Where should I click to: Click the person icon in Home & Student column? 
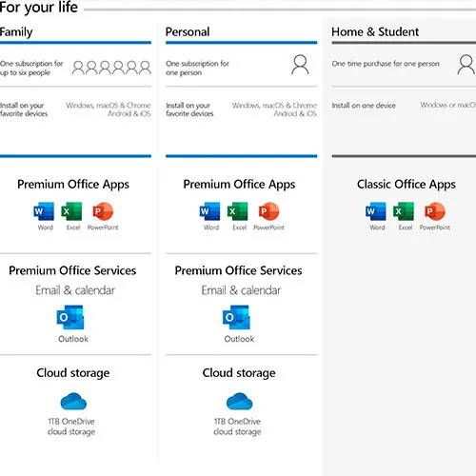466,65
